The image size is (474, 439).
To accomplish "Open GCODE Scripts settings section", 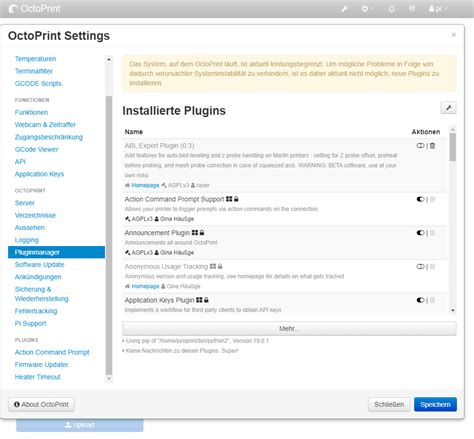I will click(38, 83).
